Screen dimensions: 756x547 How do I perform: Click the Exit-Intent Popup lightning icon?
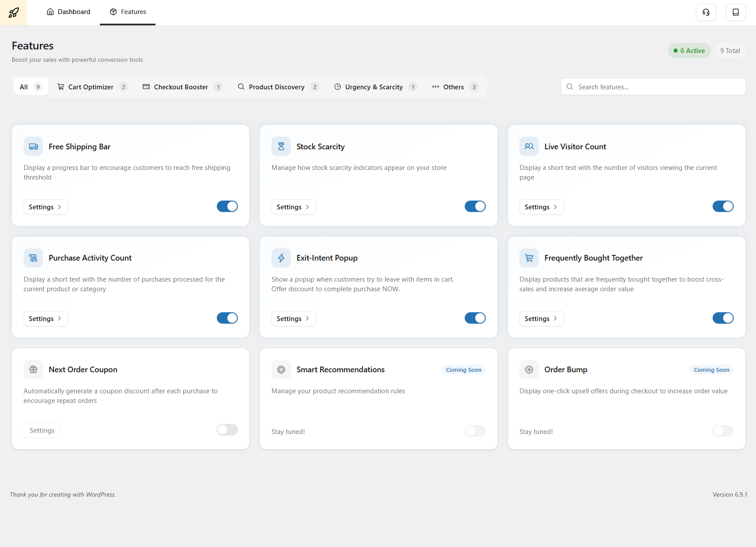(x=281, y=258)
